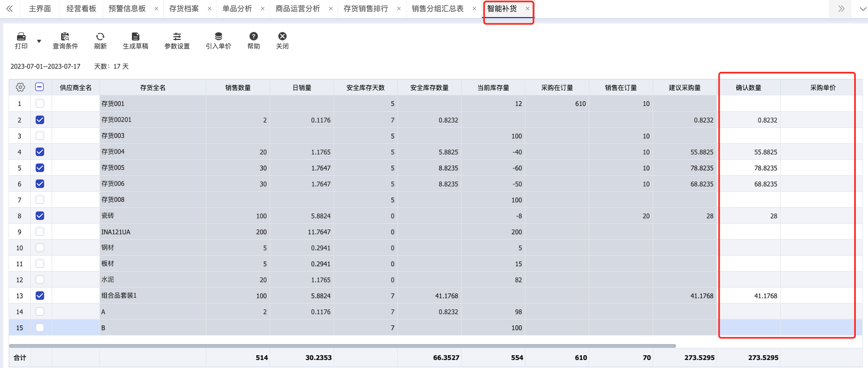868x368 pixels.
Task: Click the 合计 total row label
Action: (x=20, y=358)
